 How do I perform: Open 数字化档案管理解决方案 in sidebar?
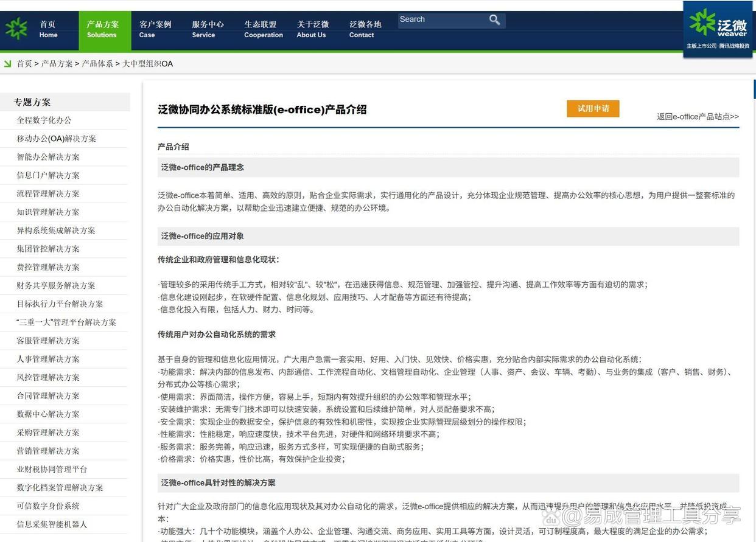pyautogui.click(x=60, y=487)
